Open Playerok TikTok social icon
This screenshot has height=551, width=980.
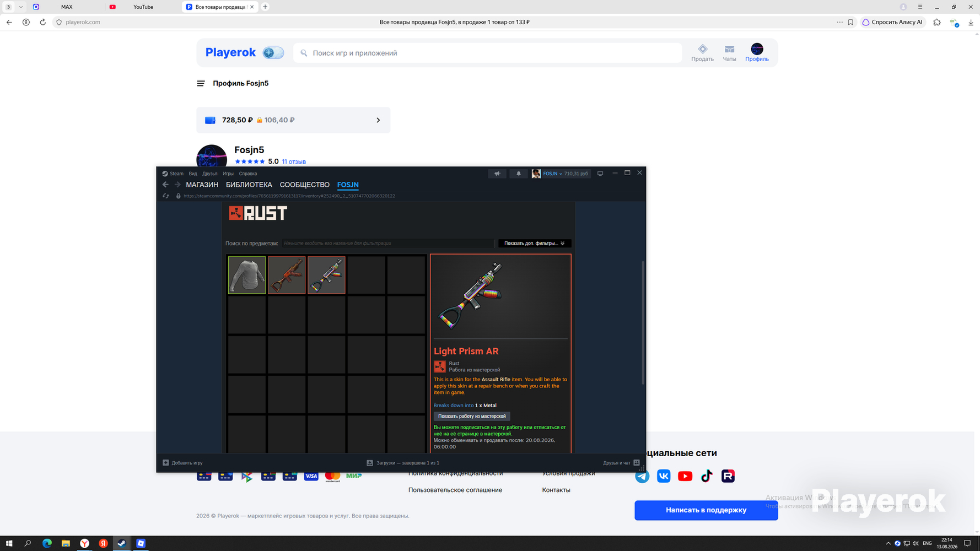click(707, 476)
